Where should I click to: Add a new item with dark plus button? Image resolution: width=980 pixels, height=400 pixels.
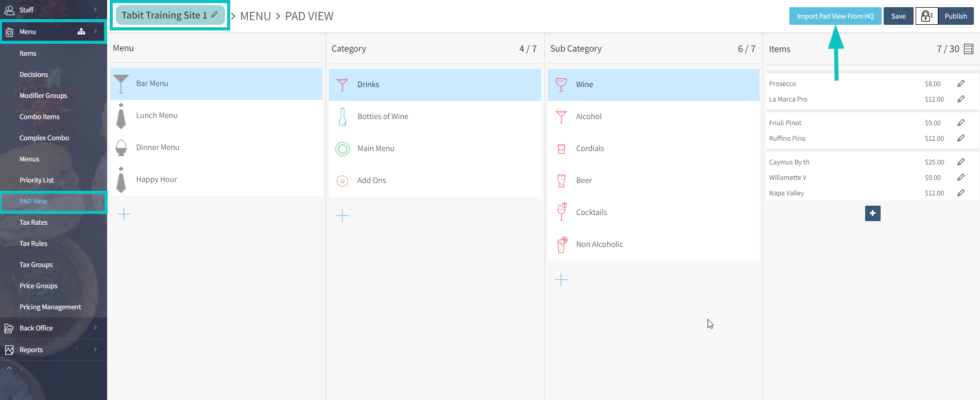point(873,213)
